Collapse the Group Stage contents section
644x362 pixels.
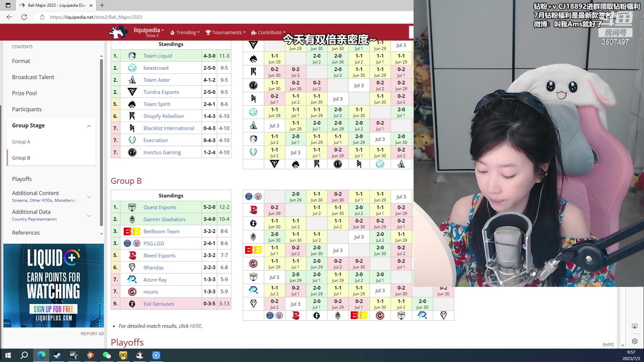click(89, 126)
